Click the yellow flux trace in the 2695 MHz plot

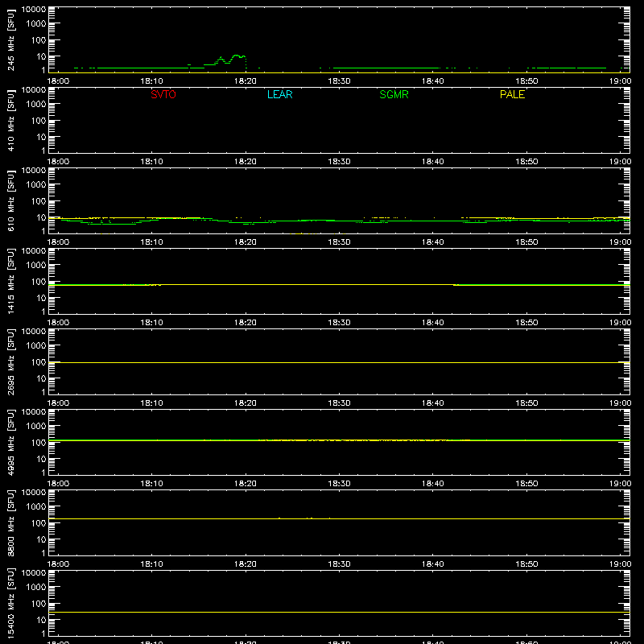(x=339, y=363)
